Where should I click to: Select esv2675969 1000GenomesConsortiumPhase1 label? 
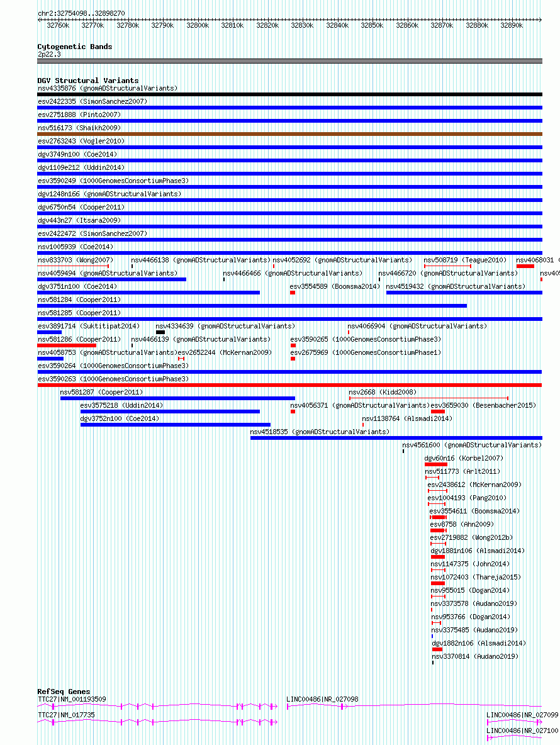click(x=366, y=353)
